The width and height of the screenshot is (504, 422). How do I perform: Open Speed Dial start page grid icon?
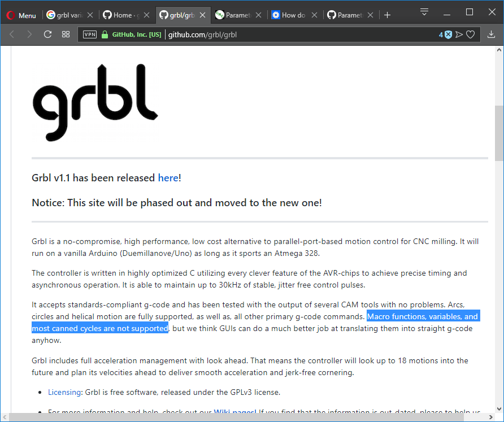66,34
